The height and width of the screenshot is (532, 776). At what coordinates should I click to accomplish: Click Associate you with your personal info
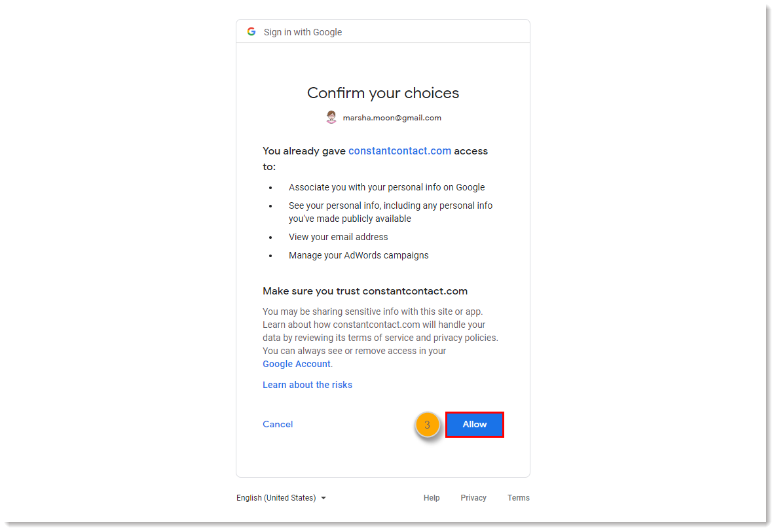[387, 187]
